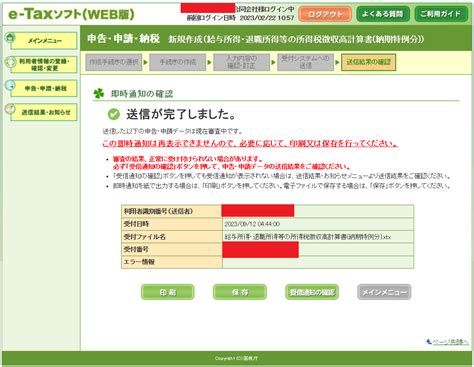Click e-Taxソフト(WEB版) logo
Screen dimensions: 474x367
[71, 14]
